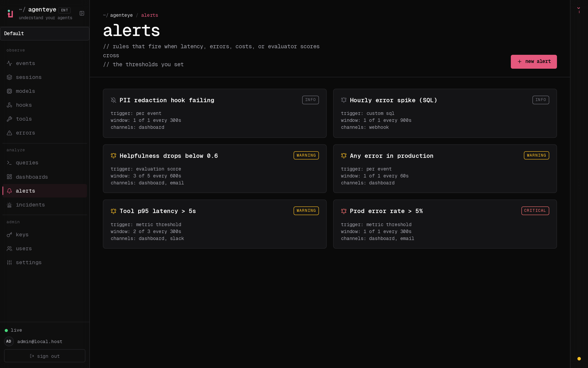This screenshot has width=588, height=368.
Task: Click WARNING badge on Tool p95 latency
Action: (306, 211)
